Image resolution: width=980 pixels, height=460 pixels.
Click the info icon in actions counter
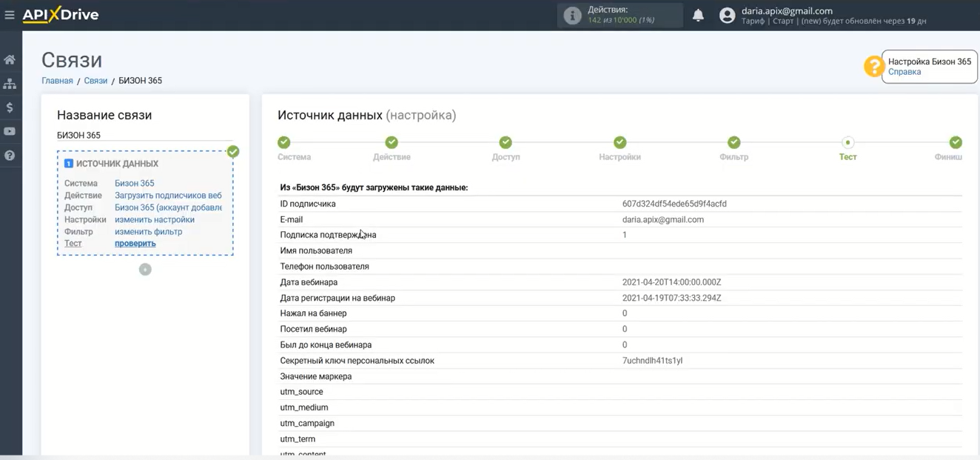(572, 16)
